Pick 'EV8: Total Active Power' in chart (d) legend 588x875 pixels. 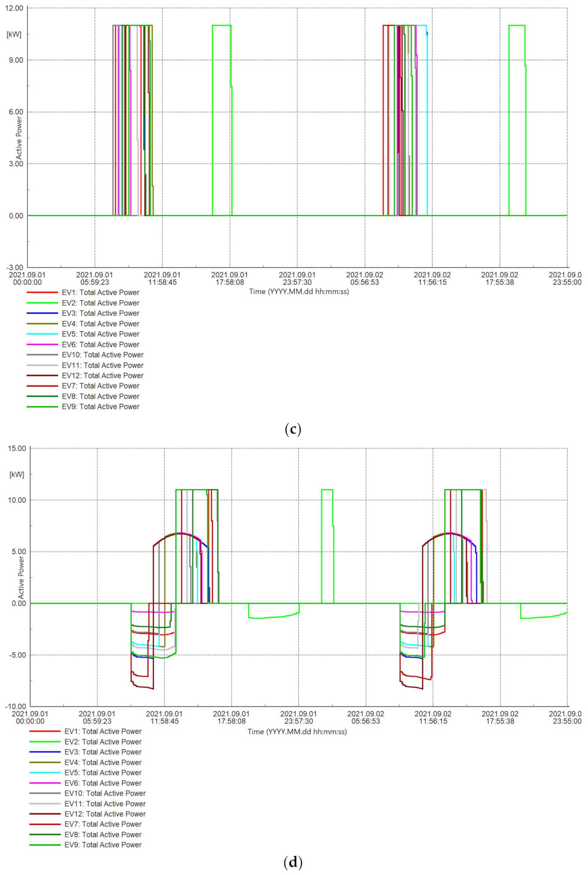click(103, 835)
